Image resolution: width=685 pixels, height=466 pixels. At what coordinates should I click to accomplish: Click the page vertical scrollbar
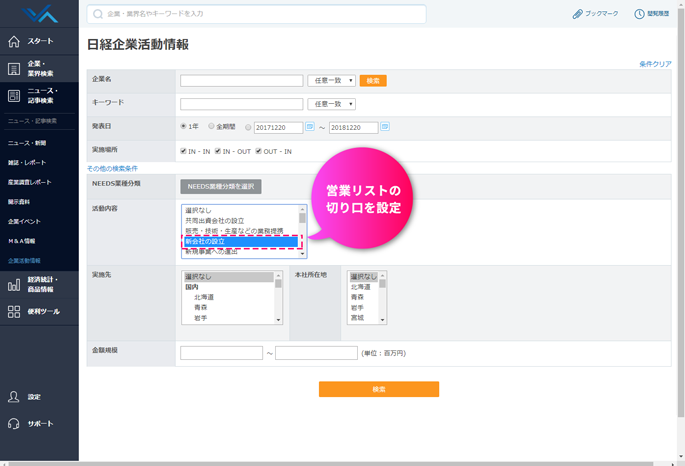pos(681,212)
